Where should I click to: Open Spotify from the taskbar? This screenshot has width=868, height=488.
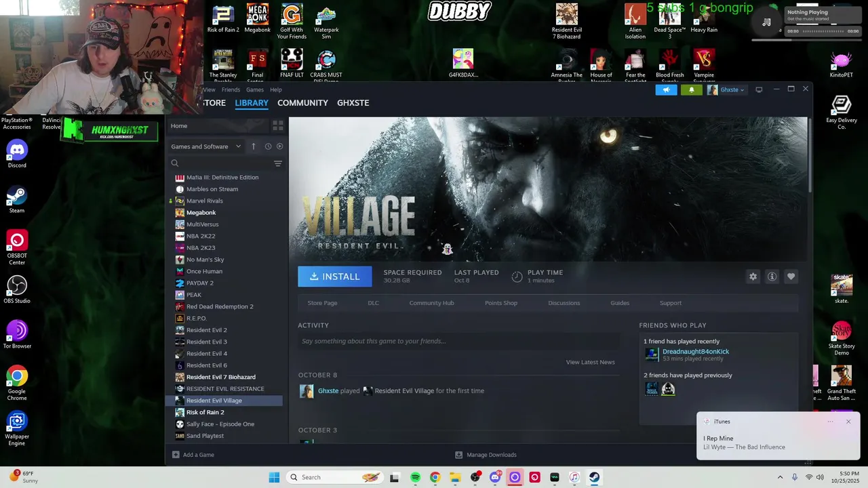[415, 477]
